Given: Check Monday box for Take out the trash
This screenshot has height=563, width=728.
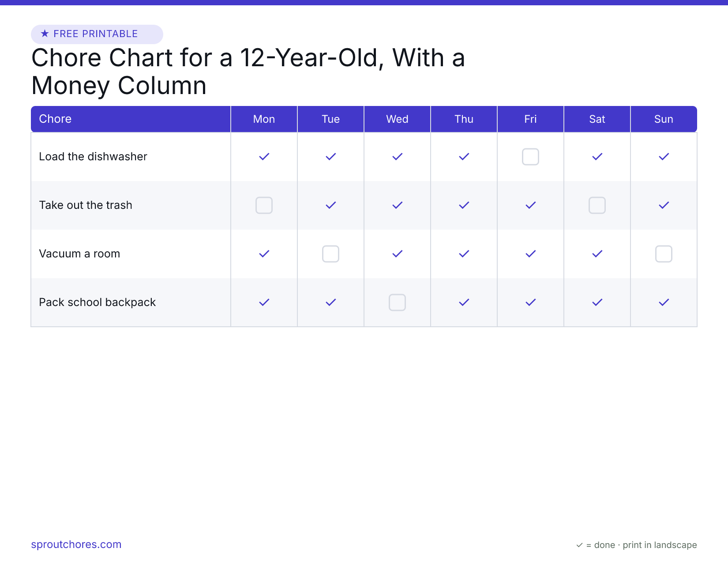Looking at the screenshot, I should coord(264,205).
